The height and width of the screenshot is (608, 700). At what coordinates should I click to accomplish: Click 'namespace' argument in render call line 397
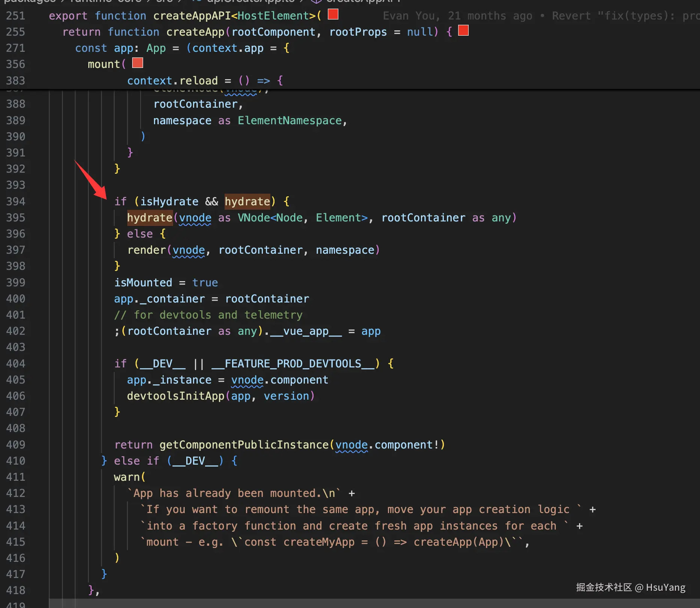tap(345, 250)
